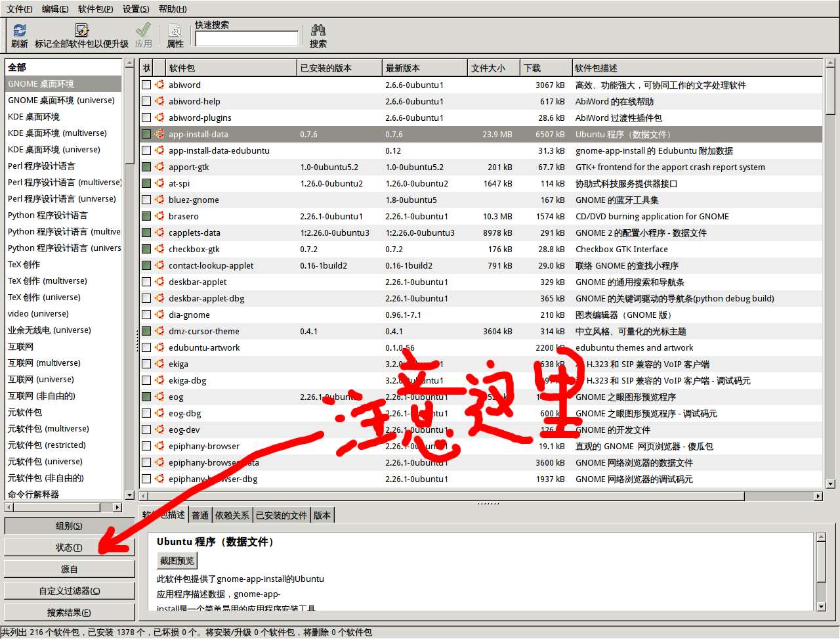Click the category list horizontal scrollbar
This screenshot has height=639, width=840.
coord(63,507)
